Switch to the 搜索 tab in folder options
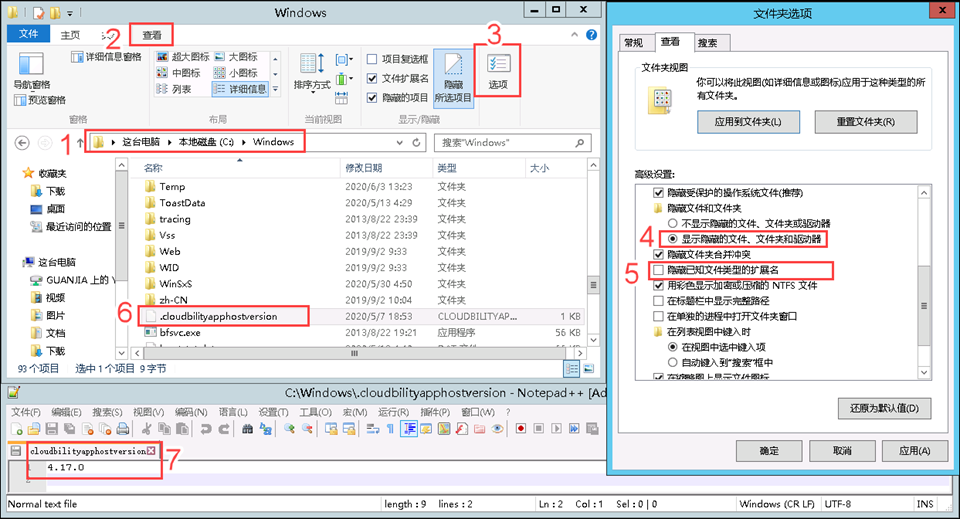Viewport: 960px width, 519px height. tap(707, 42)
